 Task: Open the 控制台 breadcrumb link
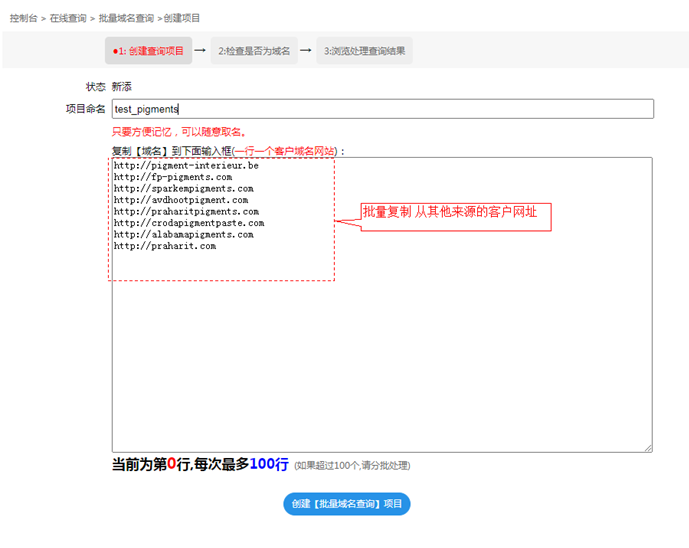pyautogui.click(x=23, y=18)
